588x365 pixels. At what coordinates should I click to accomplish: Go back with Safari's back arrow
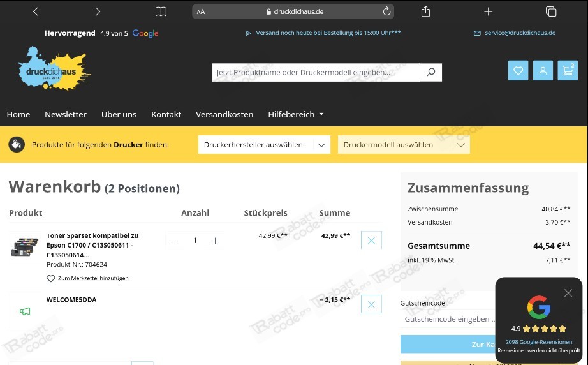coord(36,11)
